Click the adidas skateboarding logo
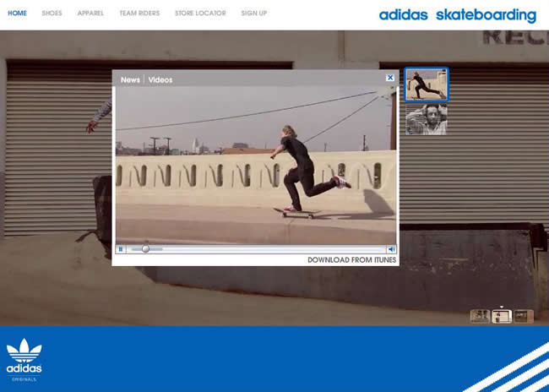549x392 pixels. (457, 15)
